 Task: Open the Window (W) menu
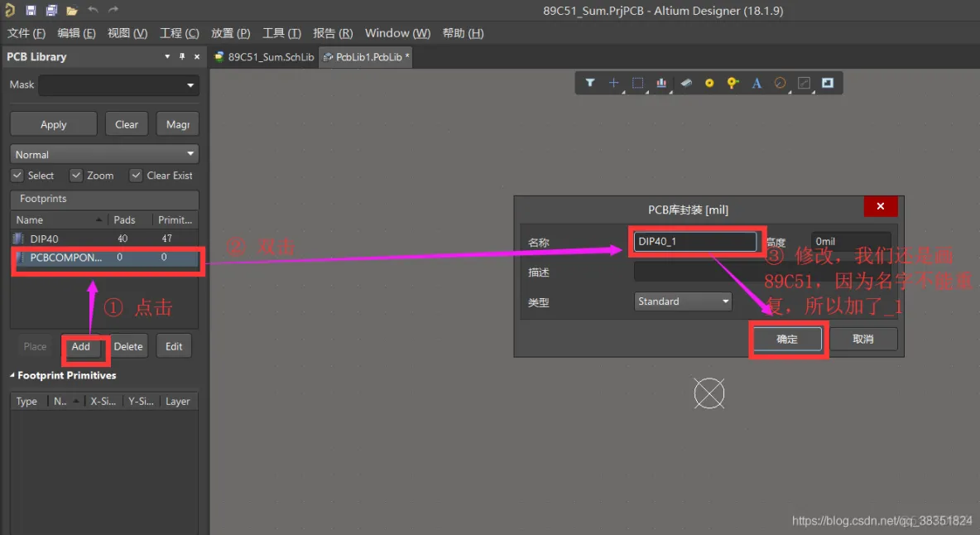(397, 33)
